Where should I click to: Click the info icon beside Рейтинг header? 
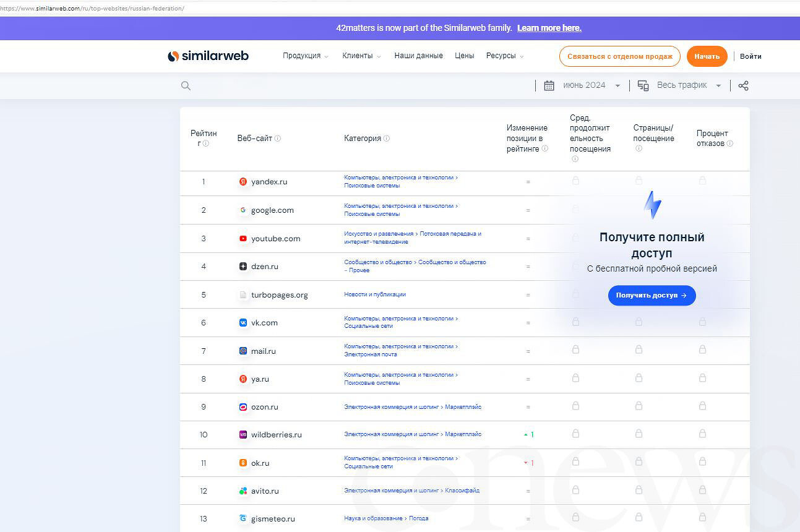tap(206, 144)
